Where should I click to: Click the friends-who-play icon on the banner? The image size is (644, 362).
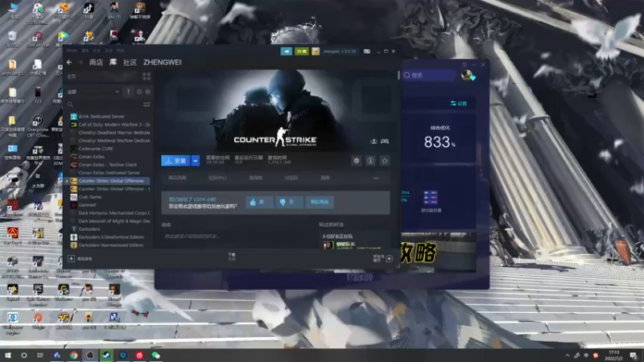tap(374, 142)
